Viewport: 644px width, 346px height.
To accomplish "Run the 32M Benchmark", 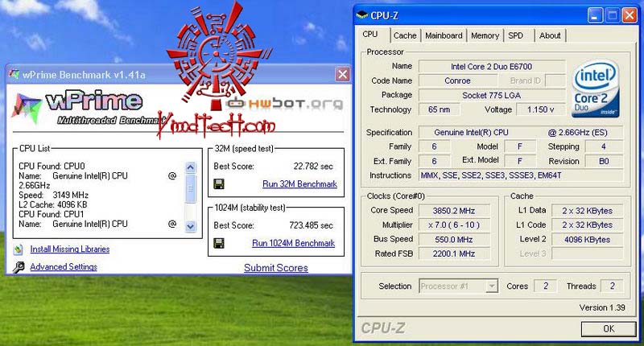I will point(299,184).
